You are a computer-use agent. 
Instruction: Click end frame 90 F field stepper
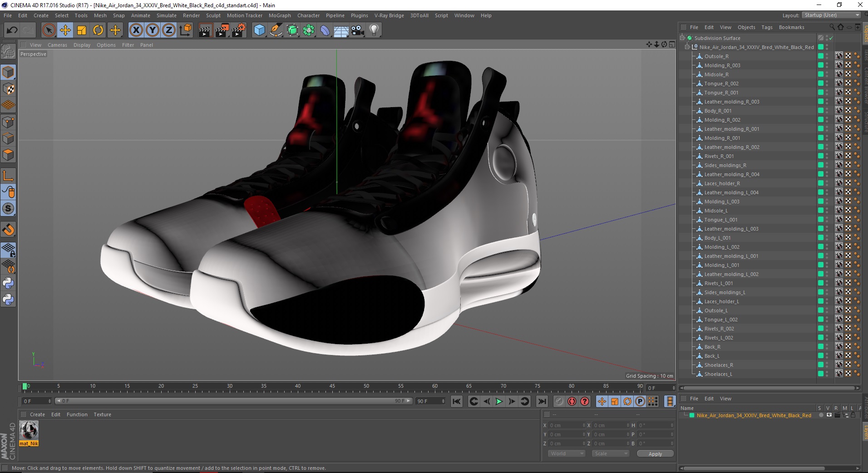click(x=443, y=401)
